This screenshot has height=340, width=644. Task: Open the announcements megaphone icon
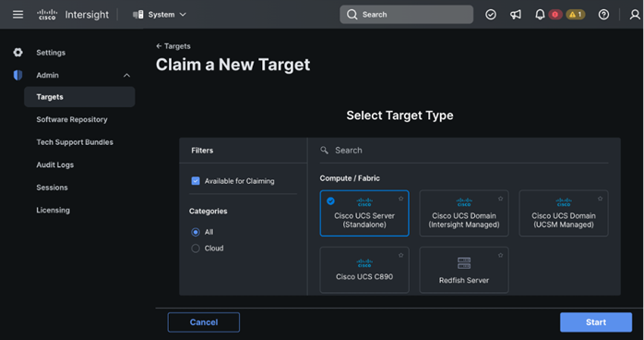tap(516, 15)
